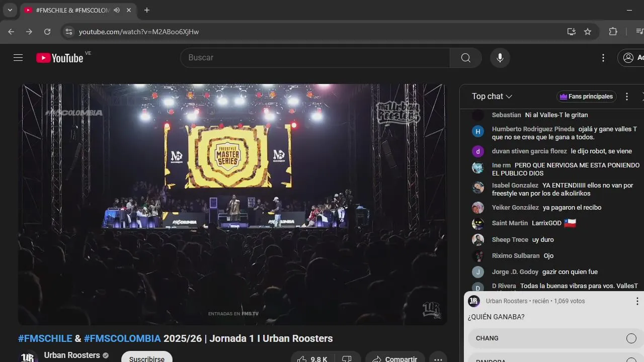Reload the page in the browser
This screenshot has height=362, width=644.
pyautogui.click(x=47, y=32)
